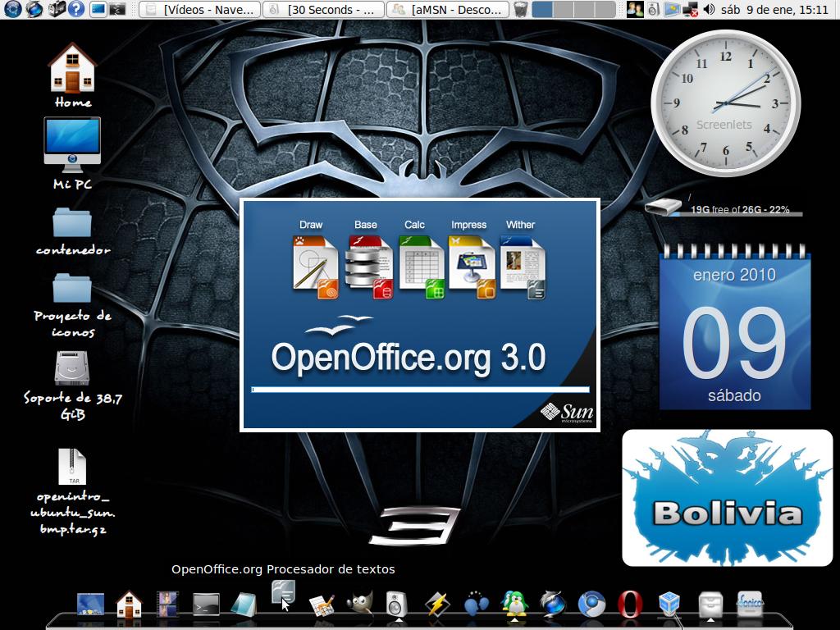Open the Home folder in the dock
Screen dimensions: 840x630
tap(129, 604)
